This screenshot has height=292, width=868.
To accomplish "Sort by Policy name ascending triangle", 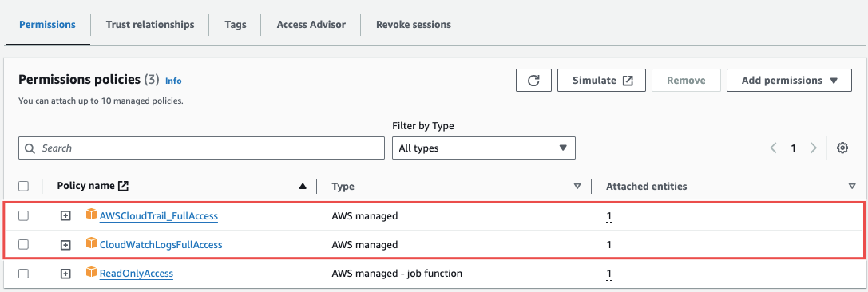I will [303, 187].
